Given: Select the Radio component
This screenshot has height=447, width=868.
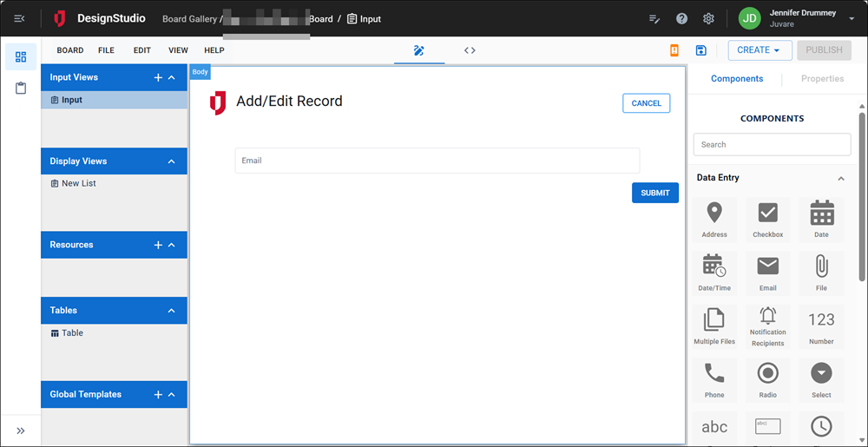Looking at the screenshot, I should tap(768, 381).
